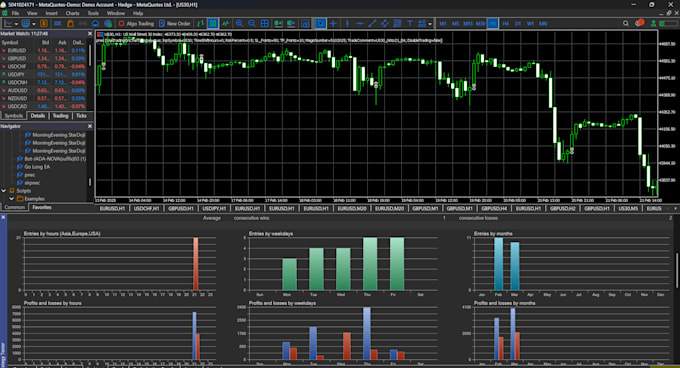Collapse the Examples folder in Navigator
The image size is (680, 368).
[x=12, y=199]
